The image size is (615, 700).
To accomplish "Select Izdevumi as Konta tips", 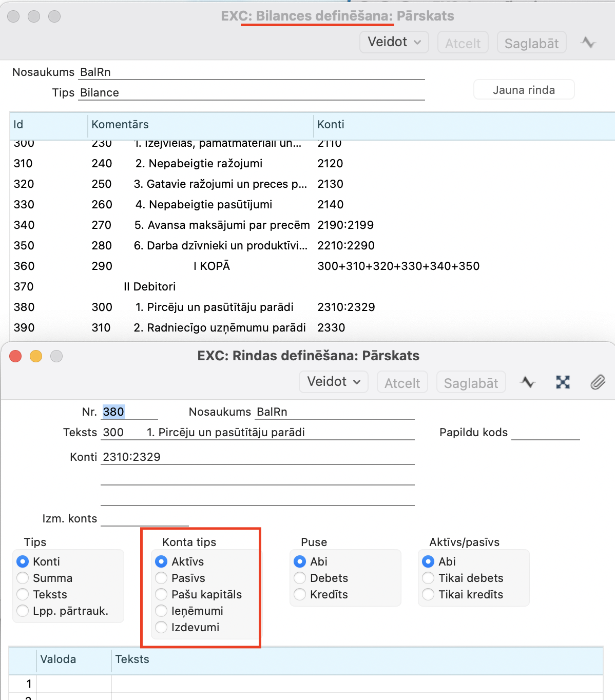I will tap(162, 628).
